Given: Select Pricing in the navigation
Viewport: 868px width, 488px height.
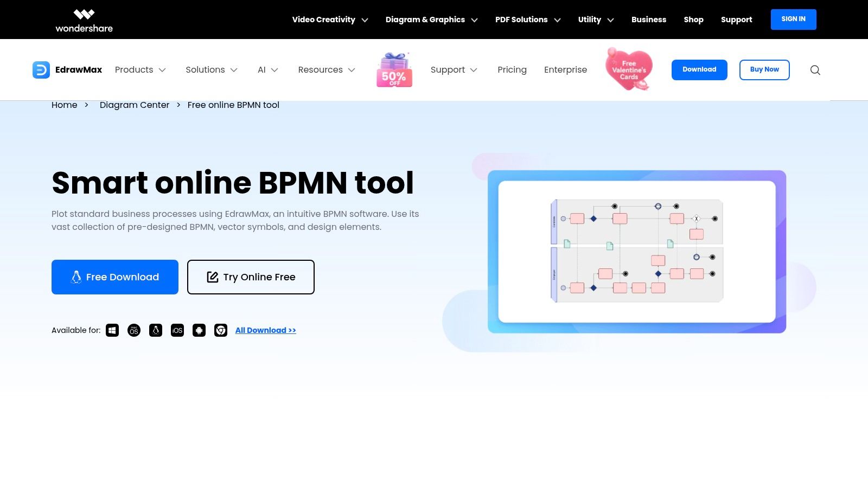Looking at the screenshot, I should pos(512,69).
